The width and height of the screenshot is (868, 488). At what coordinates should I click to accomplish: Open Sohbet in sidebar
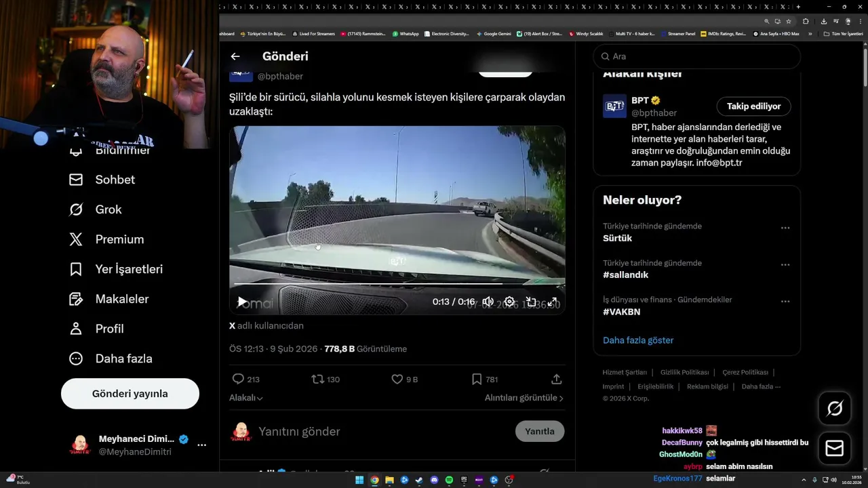pyautogui.click(x=102, y=180)
